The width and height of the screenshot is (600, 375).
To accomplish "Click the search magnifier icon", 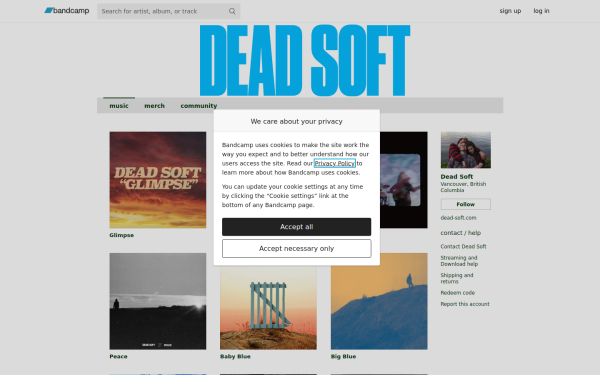I will [232, 11].
